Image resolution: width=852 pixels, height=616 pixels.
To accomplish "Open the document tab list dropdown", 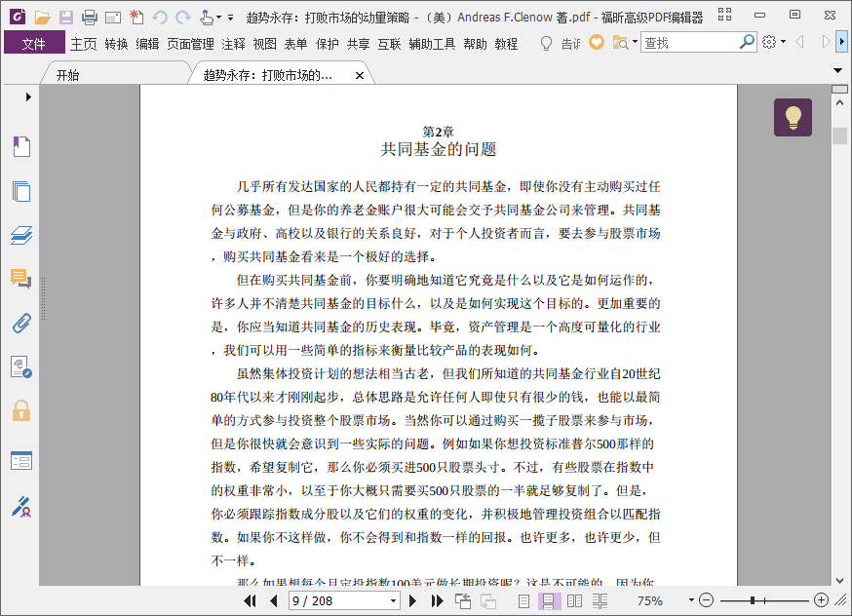I will point(838,70).
